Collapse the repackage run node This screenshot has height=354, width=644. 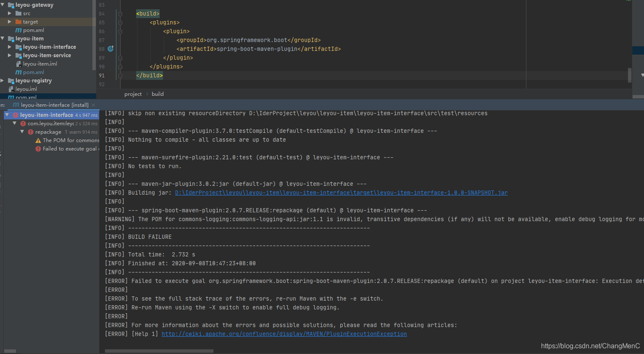coord(22,132)
